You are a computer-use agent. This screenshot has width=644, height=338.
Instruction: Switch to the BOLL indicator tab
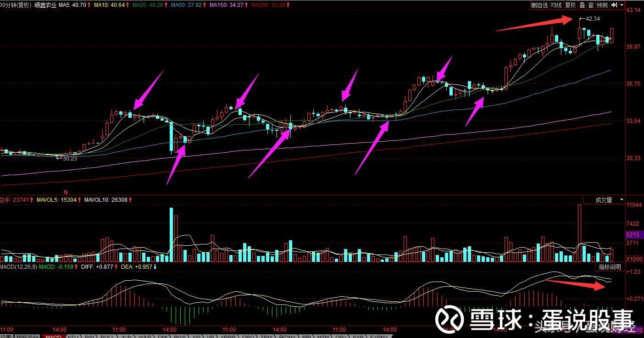tap(107, 336)
